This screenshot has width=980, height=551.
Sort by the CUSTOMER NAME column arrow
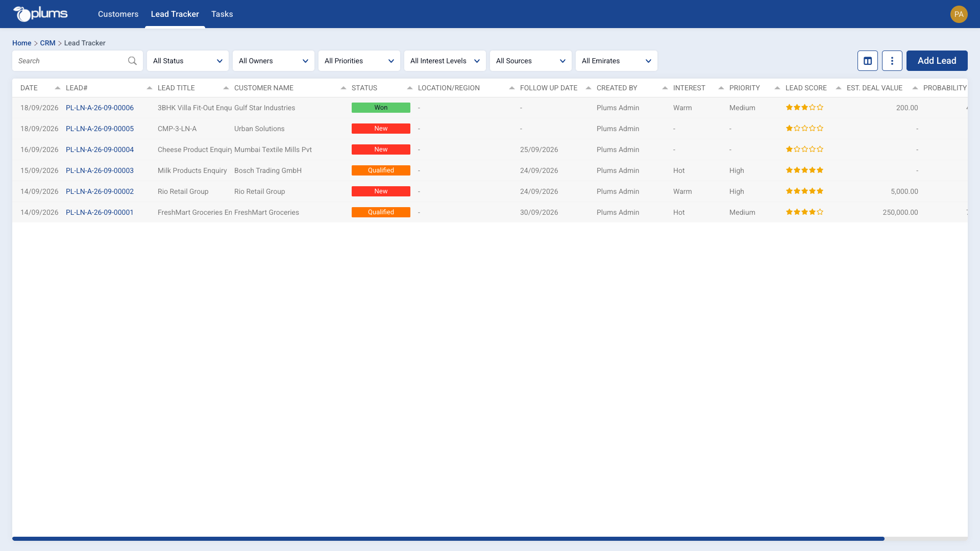(344, 88)
